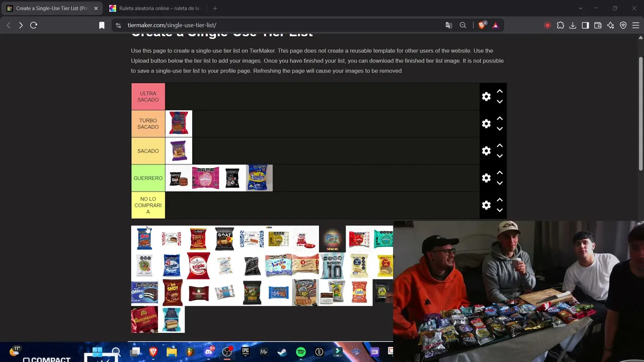644x362 pixels.
Task: Select the red Fantoche triple alfajor image
Action: point(198,266)
